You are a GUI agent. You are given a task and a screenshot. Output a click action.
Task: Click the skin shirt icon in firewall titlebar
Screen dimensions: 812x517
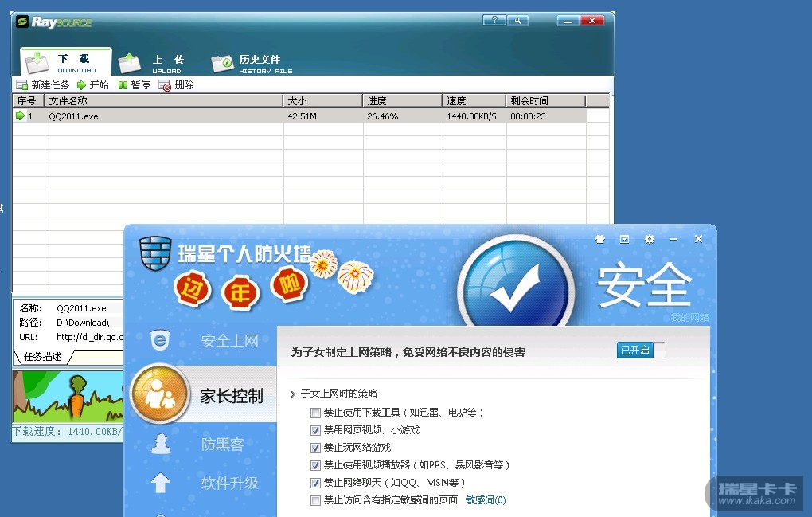coord(599,239)
